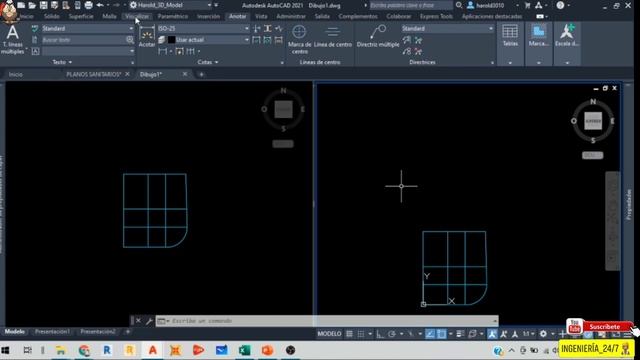Toggle lineweight display in status bar
The width and height of the screenshot is (640, 360).
(460, 334)
